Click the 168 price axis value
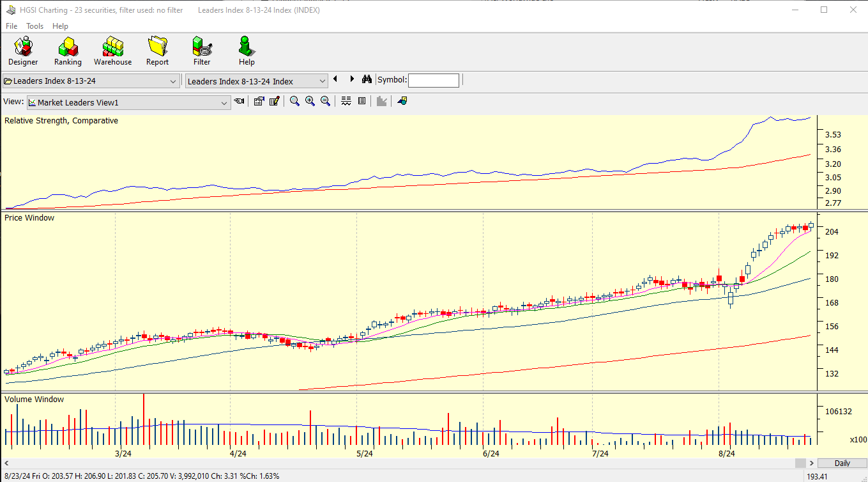The image size is (868, 482). click(x=832, y=302)
